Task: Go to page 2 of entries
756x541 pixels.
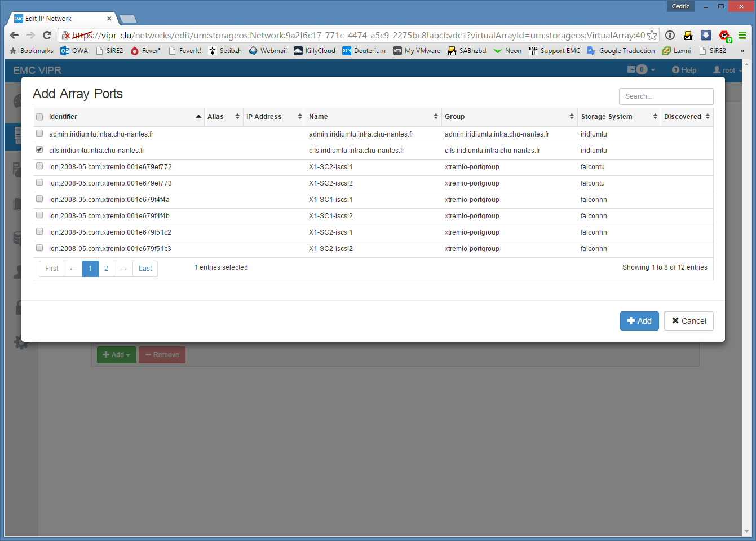Action: click(x=106, y=269)
